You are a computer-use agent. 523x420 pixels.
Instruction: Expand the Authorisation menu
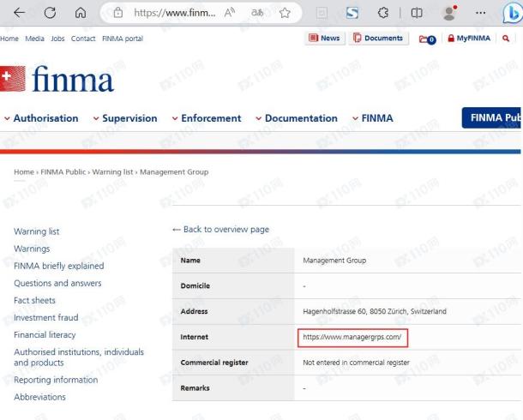(x=41, y=118)
